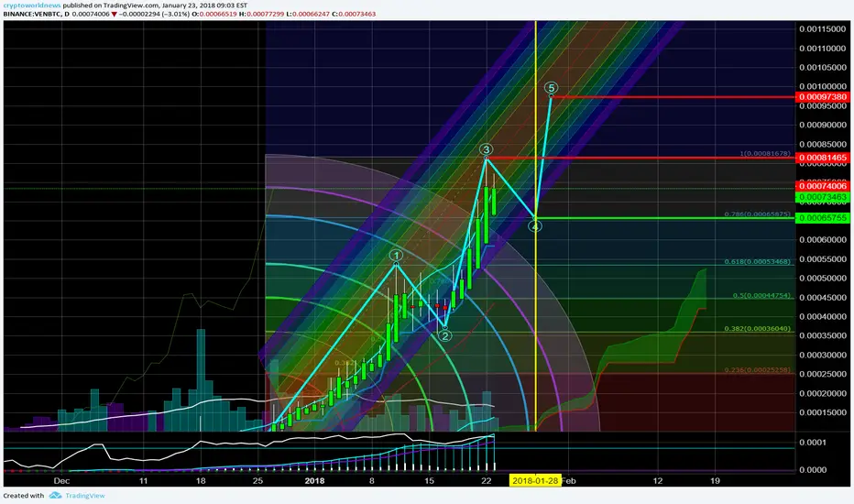Click the 0.00040000 price axis label
Viewport: 854px width, 504px height.
pos(823,316)
